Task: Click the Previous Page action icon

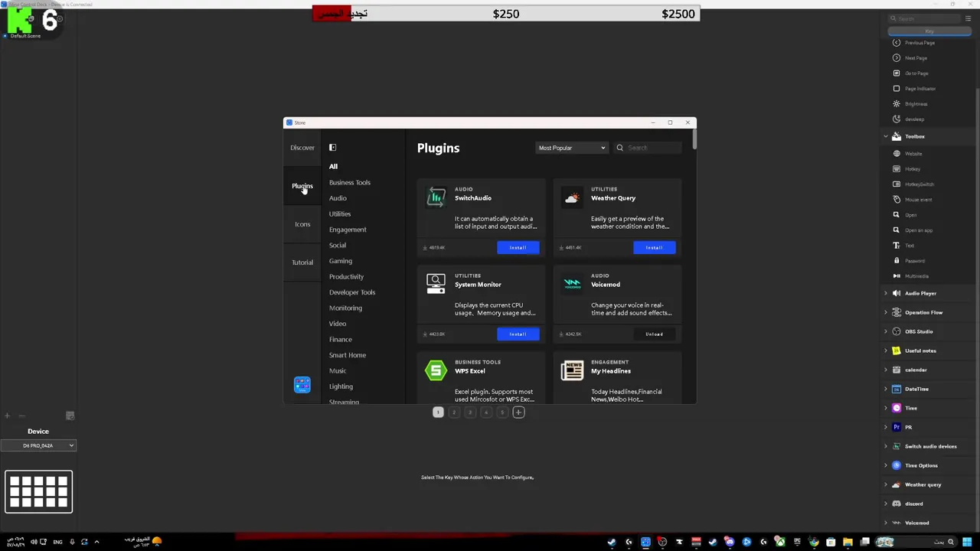Action: [897, 43]
